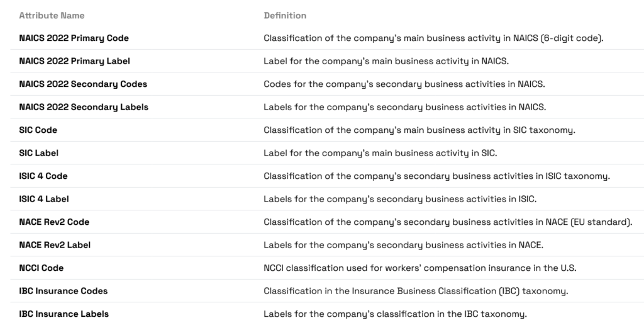Click the SIC Label attribute name

[x=38, y=153]
